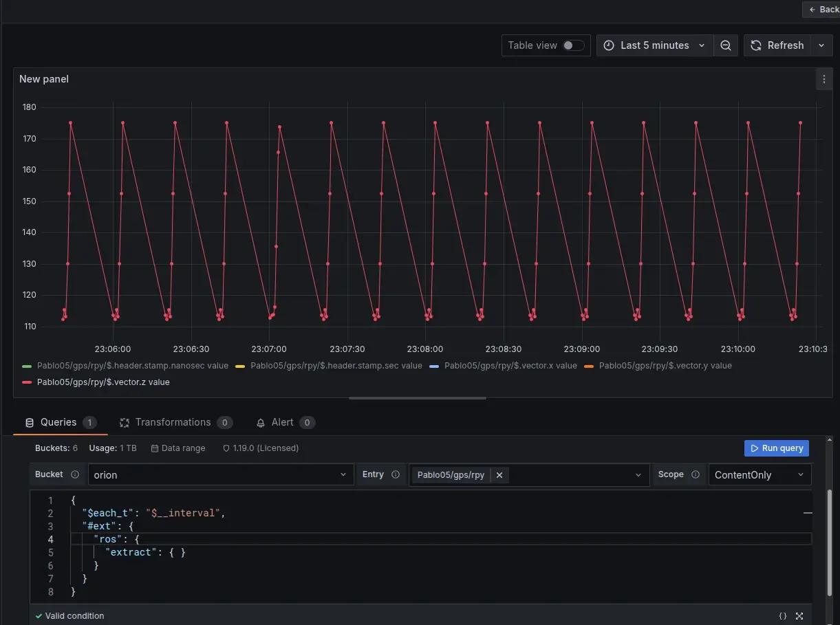The image size is (840, 625).
Task: Expand the query editor to fullscreen
Action: [x=799, y=615]
